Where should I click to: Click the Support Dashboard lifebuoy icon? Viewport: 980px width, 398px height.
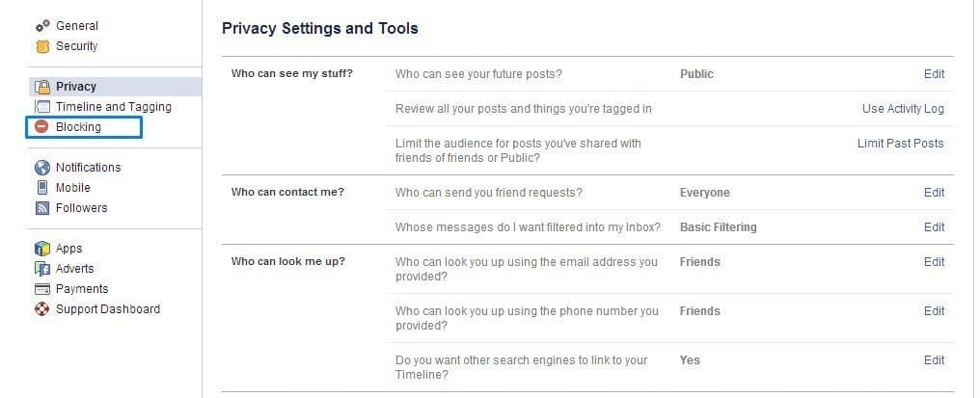click(x=42, y=309)
